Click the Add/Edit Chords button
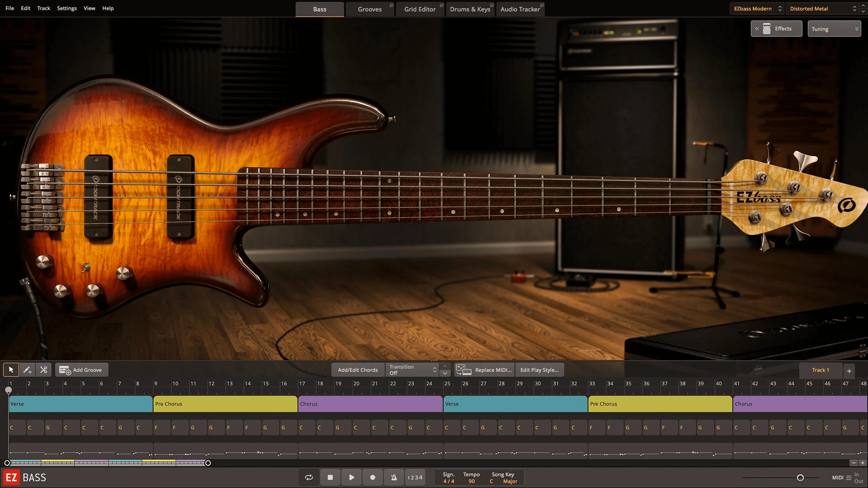868x488 pixels. (358, 369)
